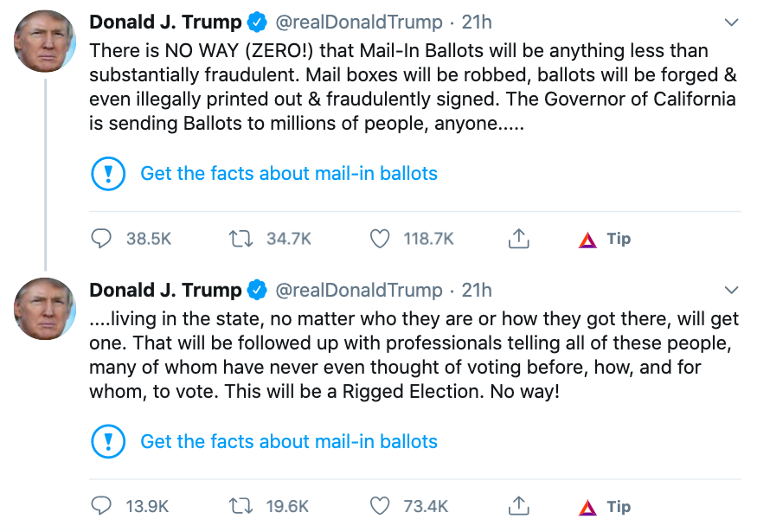Open second 'Get the facts about mail-in ballots' link

(289, 441)
